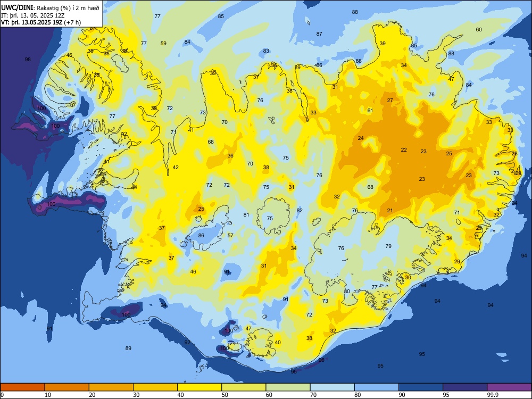
Task: Click the map value 24 in the orange region
Action: [361, 138]
